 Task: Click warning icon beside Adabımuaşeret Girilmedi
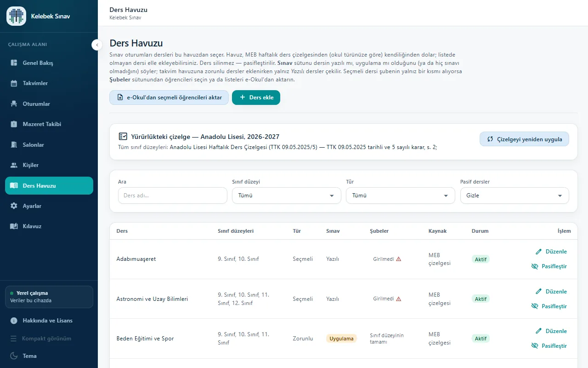pyautogui.click(x=399, y=259)
